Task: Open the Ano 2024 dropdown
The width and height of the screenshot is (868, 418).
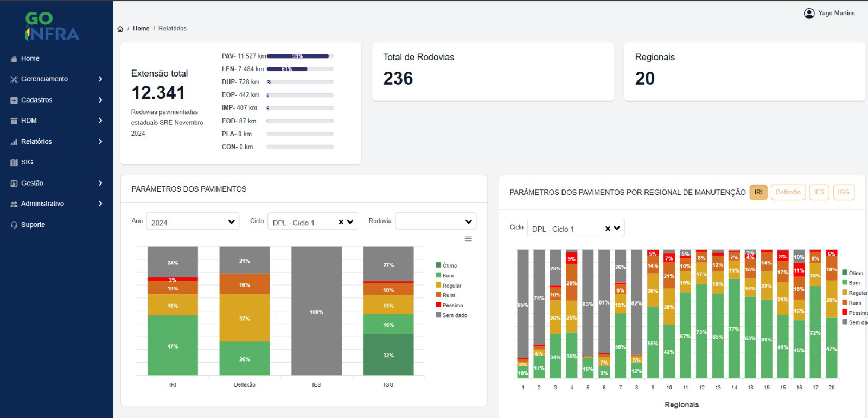Action: [x=193, y=221]
